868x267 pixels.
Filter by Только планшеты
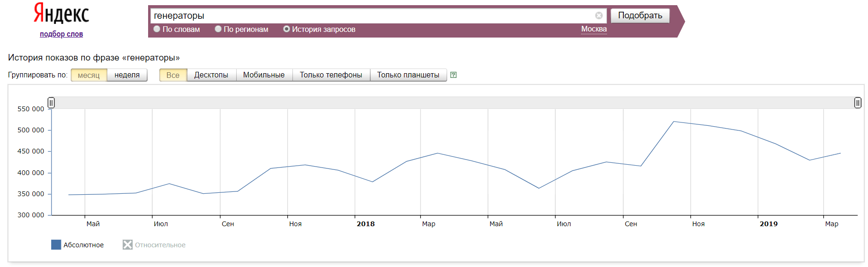408,75
